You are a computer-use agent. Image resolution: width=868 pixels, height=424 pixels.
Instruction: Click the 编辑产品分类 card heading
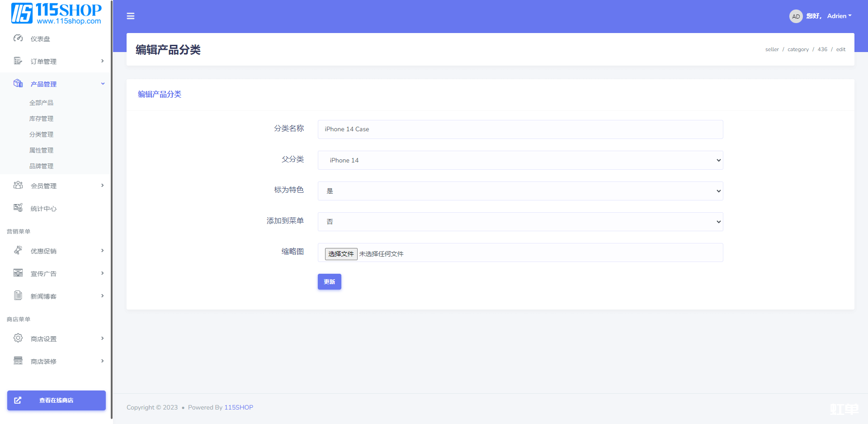160,94
